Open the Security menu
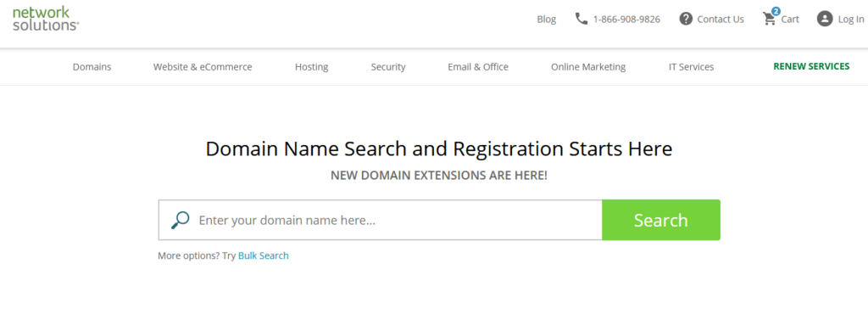The image size is (868, 314). 388,67
